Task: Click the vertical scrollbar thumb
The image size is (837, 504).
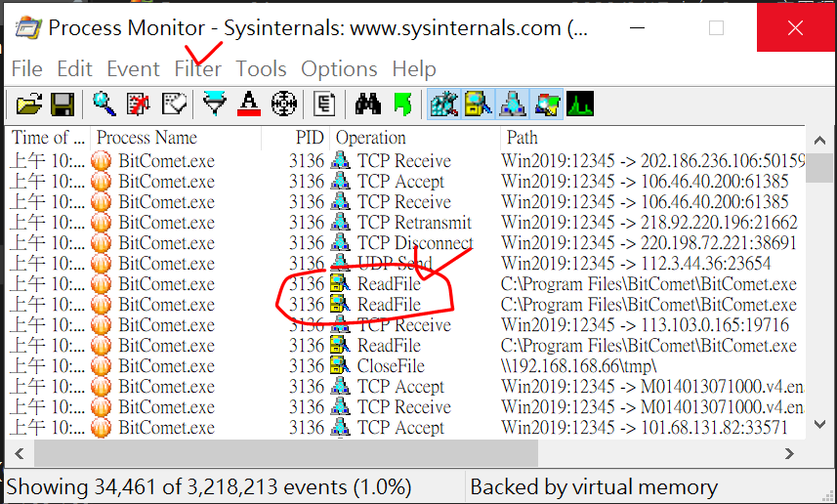Action: (820, 168)
